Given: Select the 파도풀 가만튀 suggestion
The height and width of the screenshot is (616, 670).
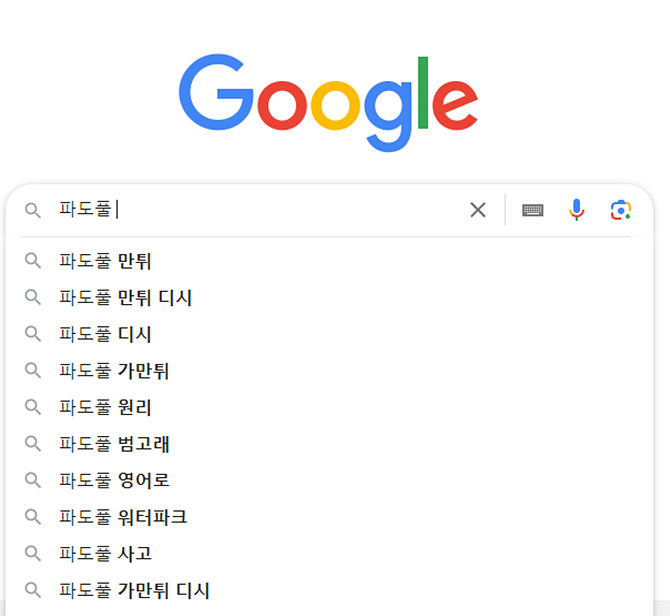Looking at the screenshot, I should pos(114,371).
